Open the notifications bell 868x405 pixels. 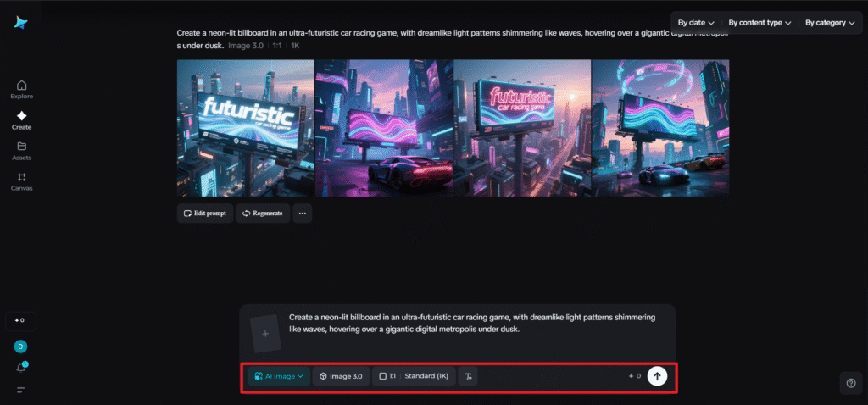pos(21,367)
